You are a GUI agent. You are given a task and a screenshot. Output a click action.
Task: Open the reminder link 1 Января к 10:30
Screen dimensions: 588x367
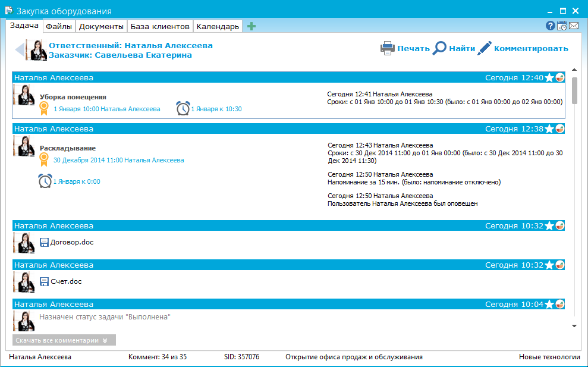(216, 109)
